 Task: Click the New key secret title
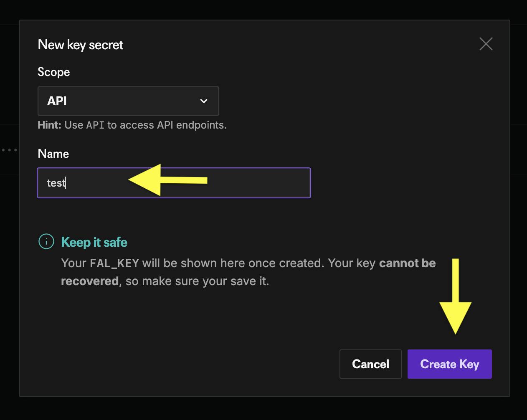tap(81, 45)
